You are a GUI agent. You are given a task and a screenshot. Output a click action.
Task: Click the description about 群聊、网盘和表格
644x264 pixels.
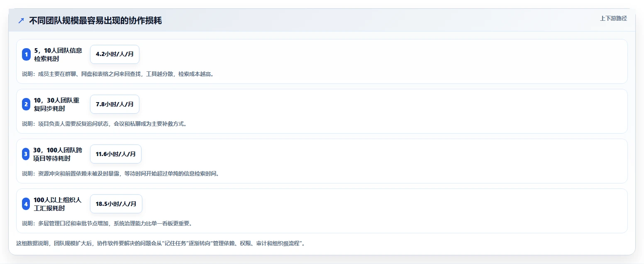pos(118,74)
